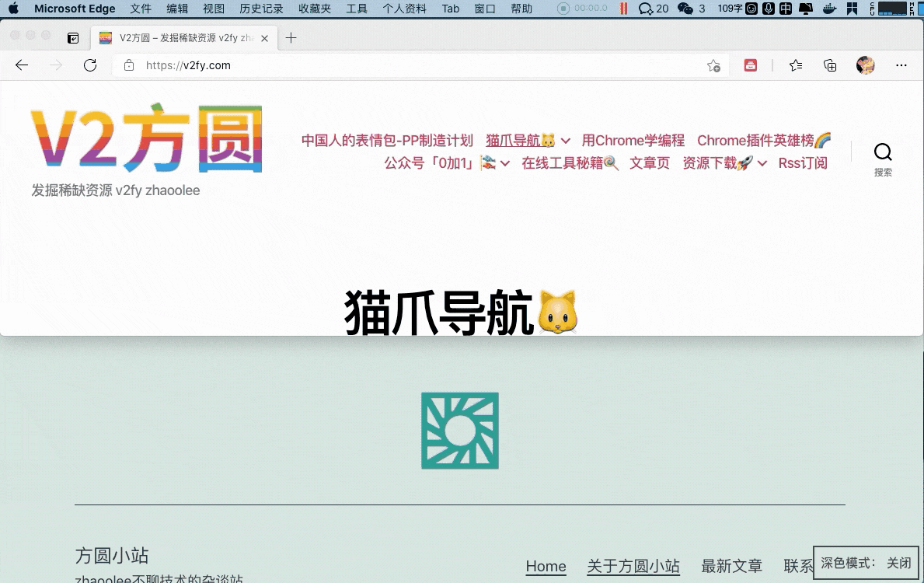Add this page to favorites via star icon

click(713, 66)
